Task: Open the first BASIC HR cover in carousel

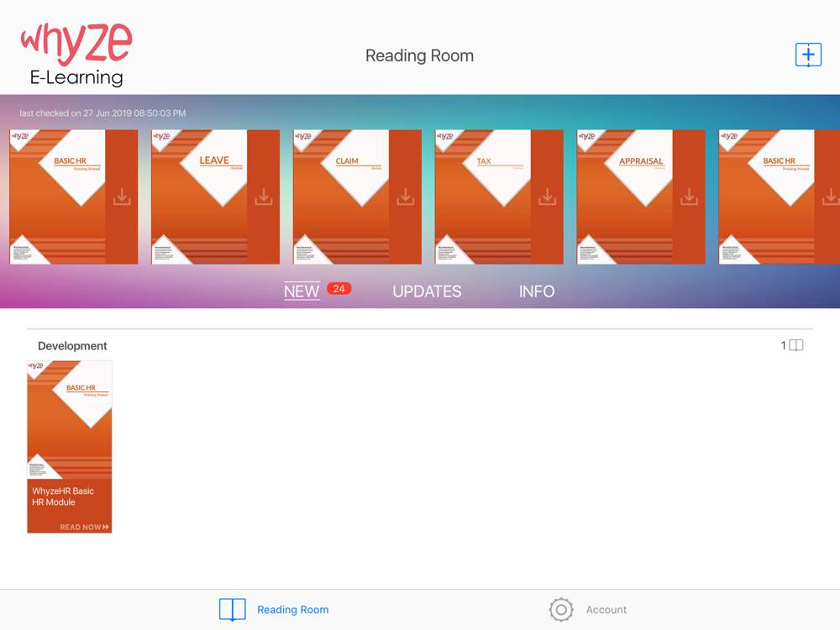Action: tap(57, 197)
